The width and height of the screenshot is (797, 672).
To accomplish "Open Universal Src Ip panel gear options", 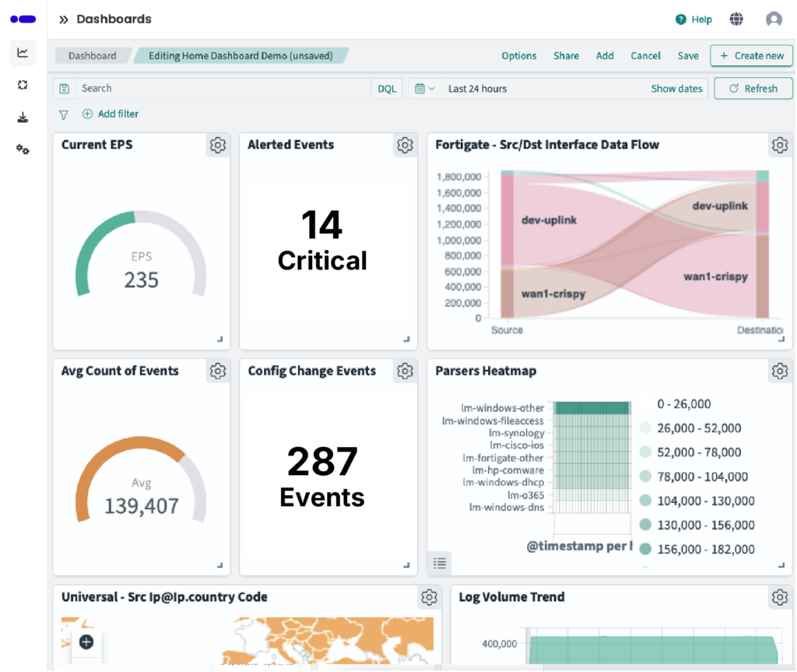I will click(x=429, y=597).
